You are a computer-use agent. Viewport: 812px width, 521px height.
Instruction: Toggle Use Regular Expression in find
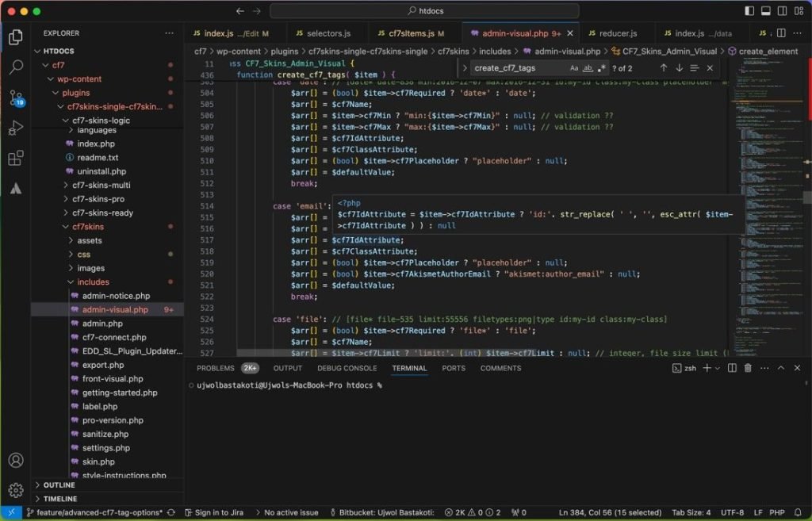tap(601, 68)
